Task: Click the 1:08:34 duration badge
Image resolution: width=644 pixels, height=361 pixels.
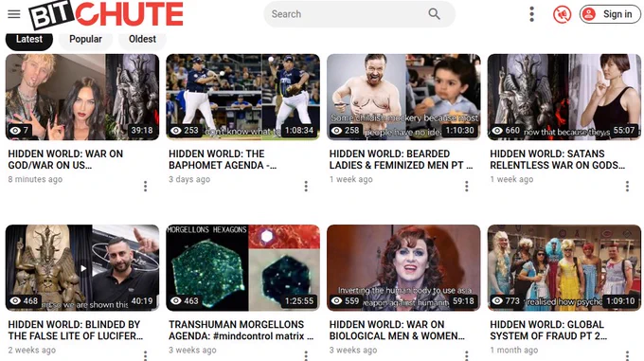Action: pos(299,131)
